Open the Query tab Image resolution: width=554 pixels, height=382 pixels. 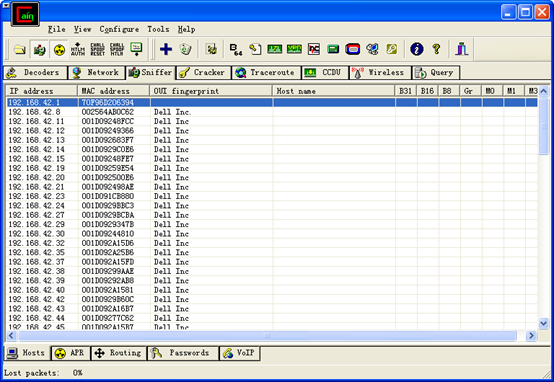click(436, 73)
